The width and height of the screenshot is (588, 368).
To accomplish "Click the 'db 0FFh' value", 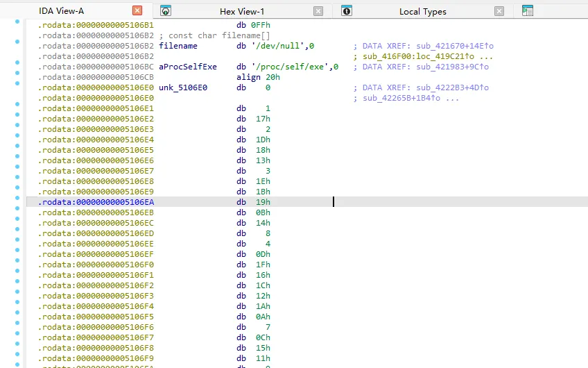I will click(x=253, y=25).
